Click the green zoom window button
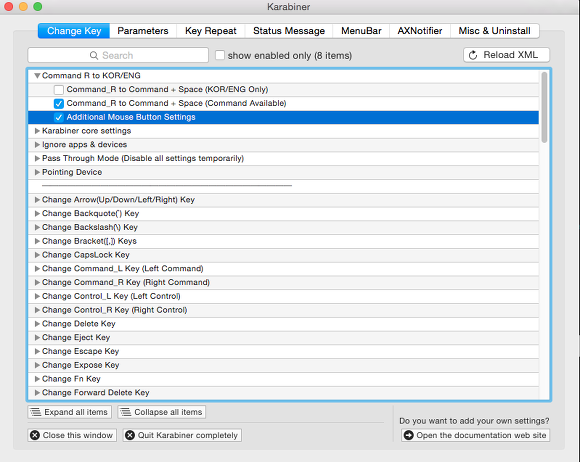This screenshot has width=580, height=462. (x=38, y=7)
